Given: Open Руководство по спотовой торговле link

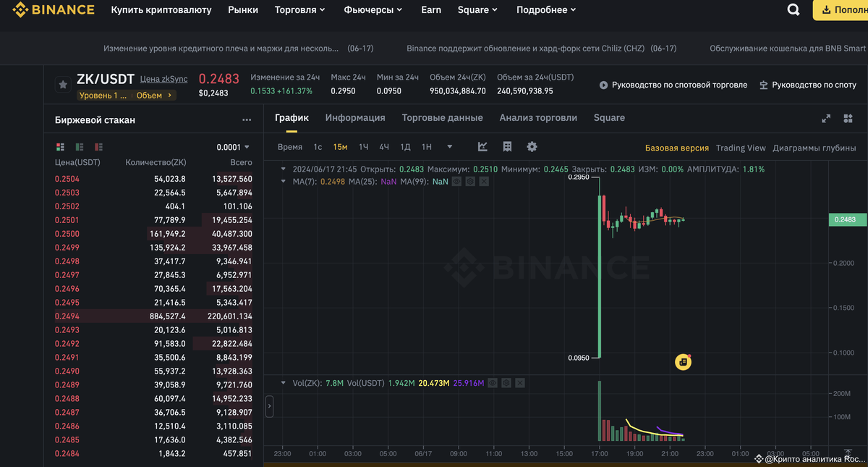Looking at the screenshot, I should point(680,85).
